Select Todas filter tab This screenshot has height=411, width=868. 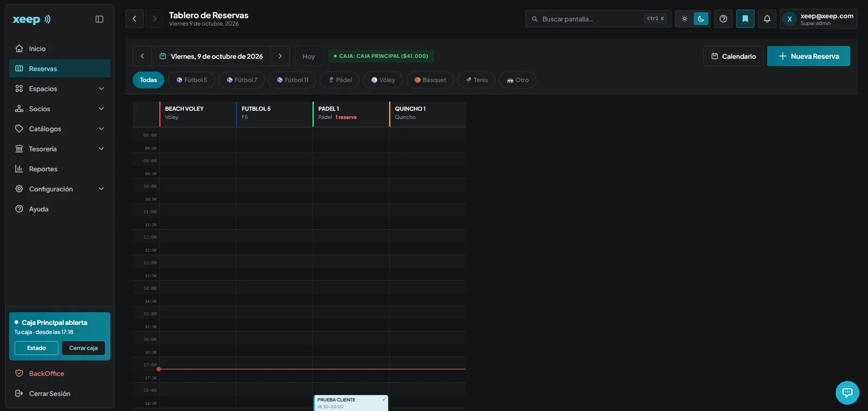coord(148,80)
